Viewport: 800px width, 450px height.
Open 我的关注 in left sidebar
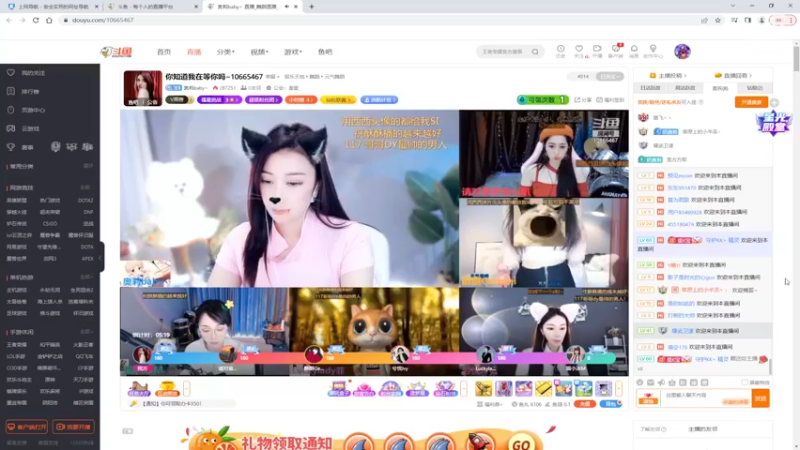[x=33, y=73]
